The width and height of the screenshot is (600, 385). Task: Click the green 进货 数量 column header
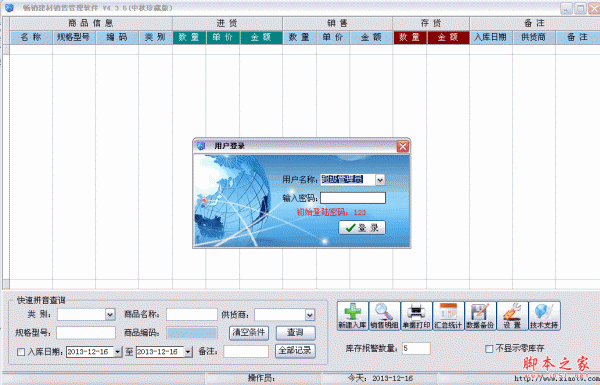[x=189, y=37]
